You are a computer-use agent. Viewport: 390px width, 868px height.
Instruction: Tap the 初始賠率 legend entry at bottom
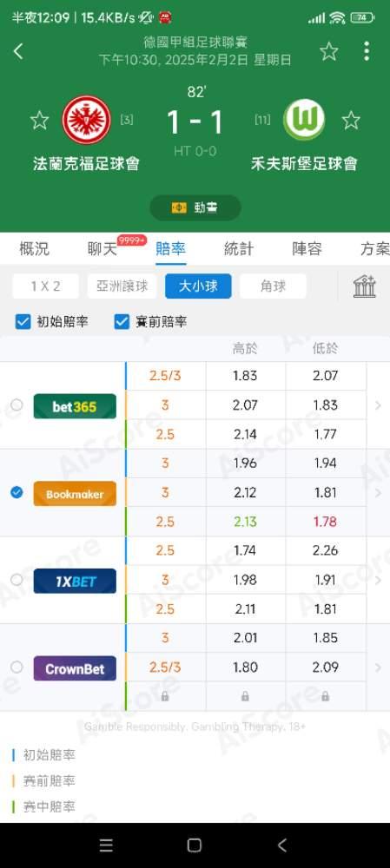click(x=43, y=754)
